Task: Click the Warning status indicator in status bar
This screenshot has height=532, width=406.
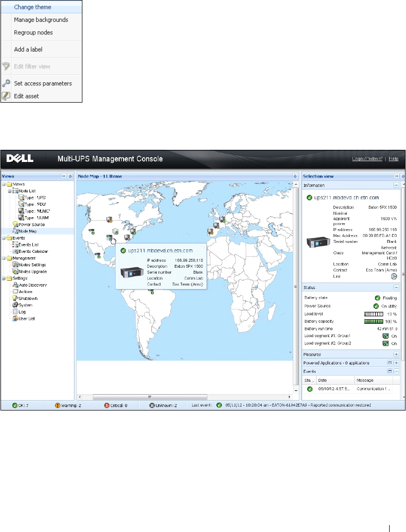Action: pyautogui.click(x=67, y=405)
